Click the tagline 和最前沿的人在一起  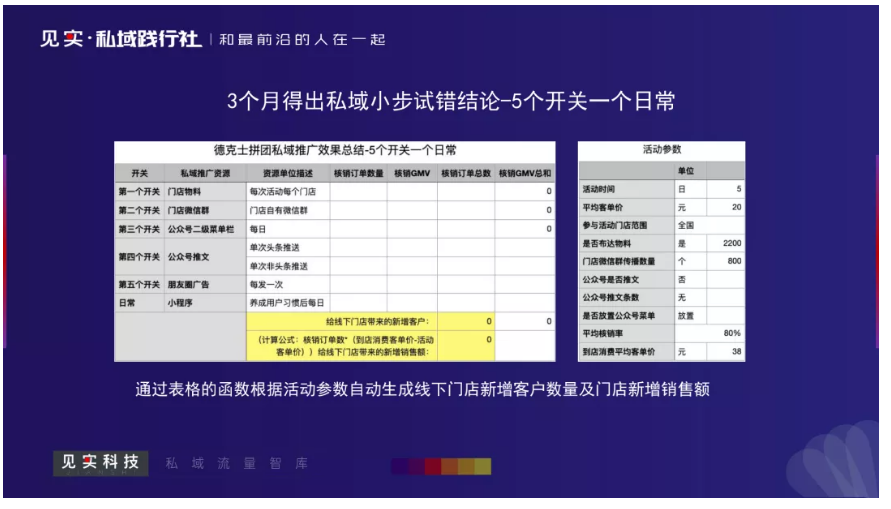tap(302, 40)
